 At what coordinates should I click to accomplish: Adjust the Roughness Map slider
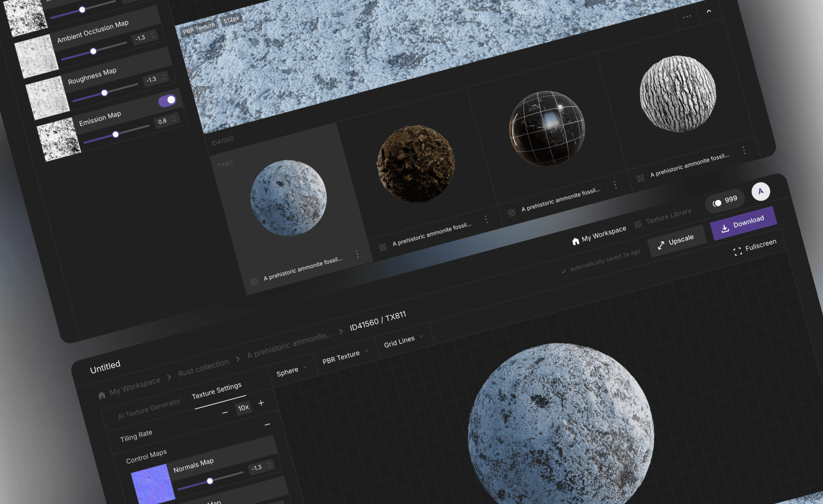105,93
